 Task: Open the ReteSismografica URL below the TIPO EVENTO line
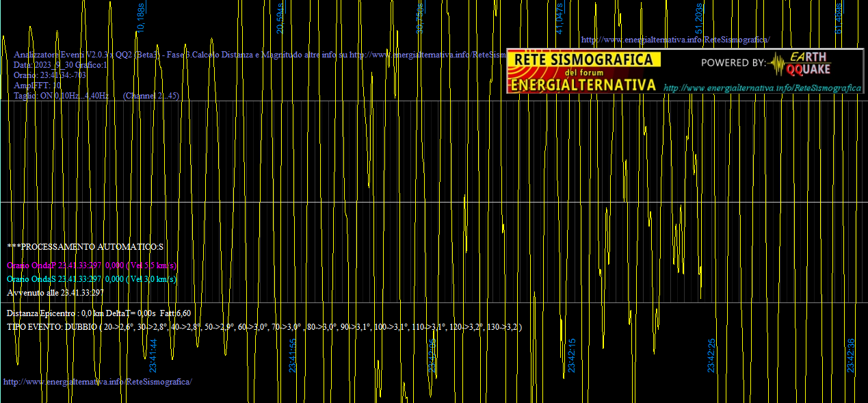click(x=98, y=381)
